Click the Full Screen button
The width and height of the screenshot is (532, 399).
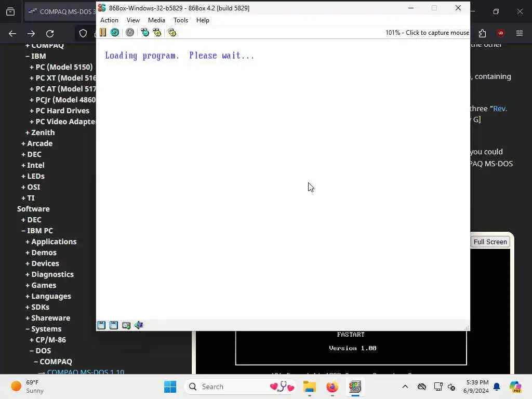click(490, 242)
